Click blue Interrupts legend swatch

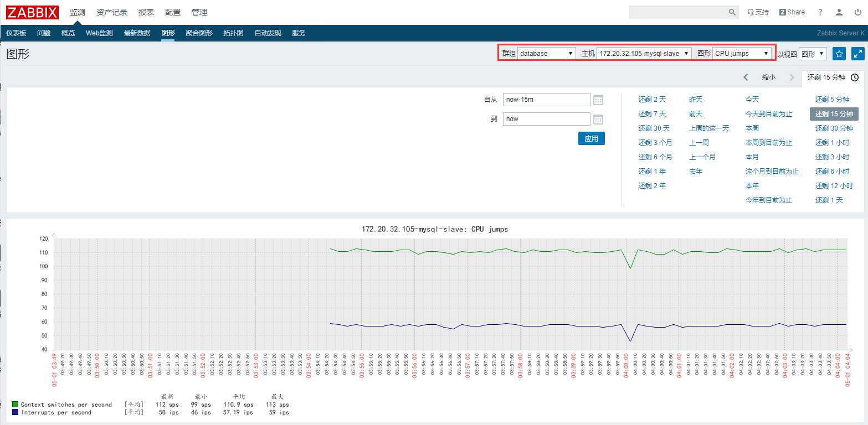(16, 413)
